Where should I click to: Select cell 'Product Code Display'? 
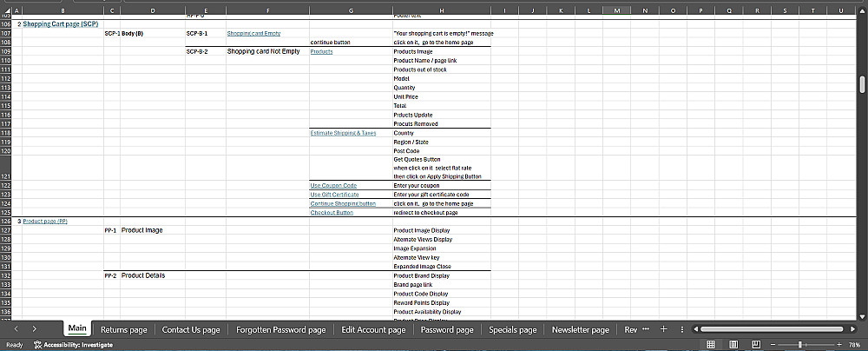(x=441, y=294)
